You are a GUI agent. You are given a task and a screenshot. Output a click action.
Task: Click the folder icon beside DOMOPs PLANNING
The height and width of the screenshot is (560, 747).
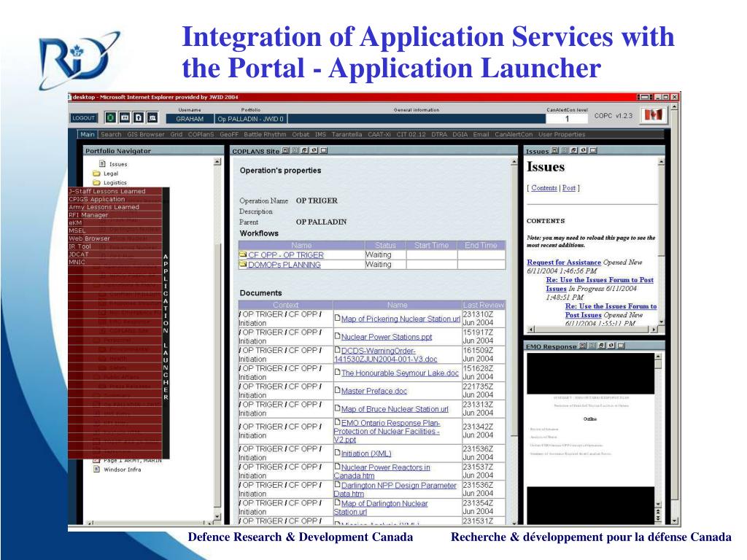(243, 264)
